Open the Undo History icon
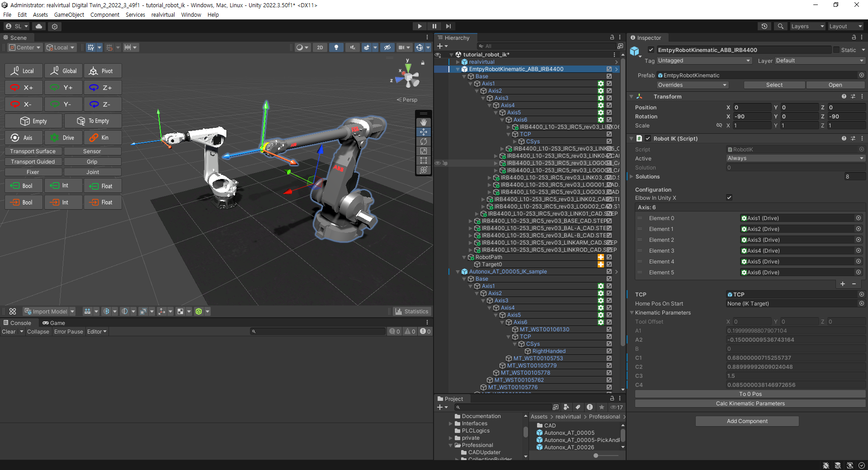Screen dimensions: 868x470 (x=764, y=26)
